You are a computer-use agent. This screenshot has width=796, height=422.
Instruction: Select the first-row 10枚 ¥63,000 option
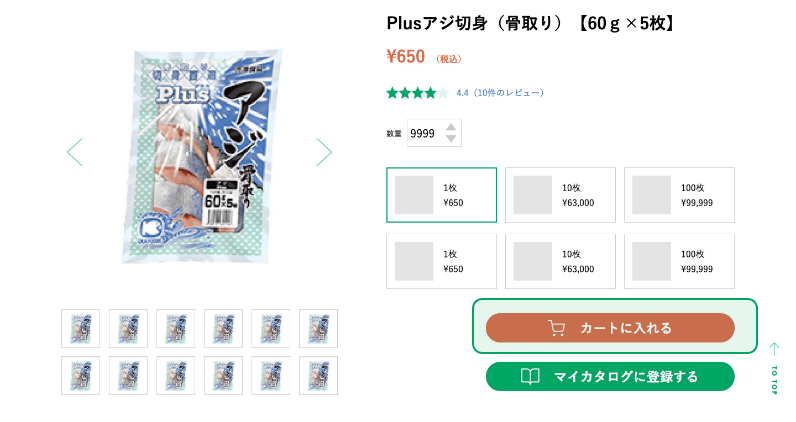pos(560,195)
